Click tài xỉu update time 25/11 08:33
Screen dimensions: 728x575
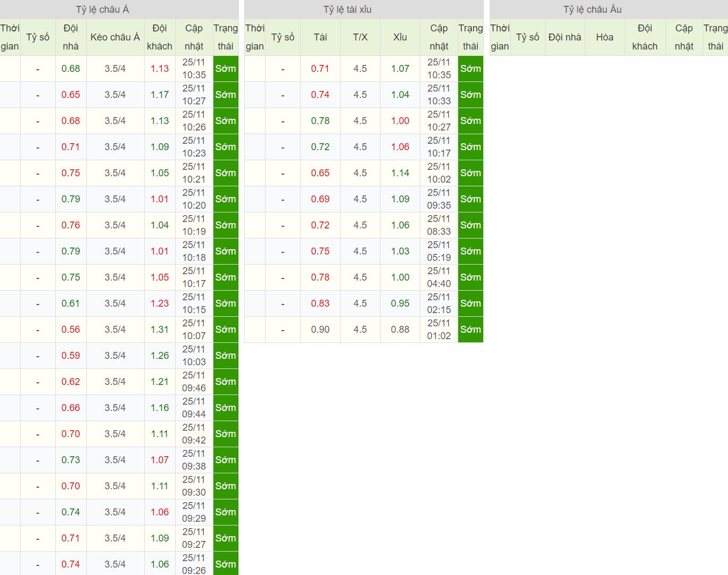click(x=439, y=225)
